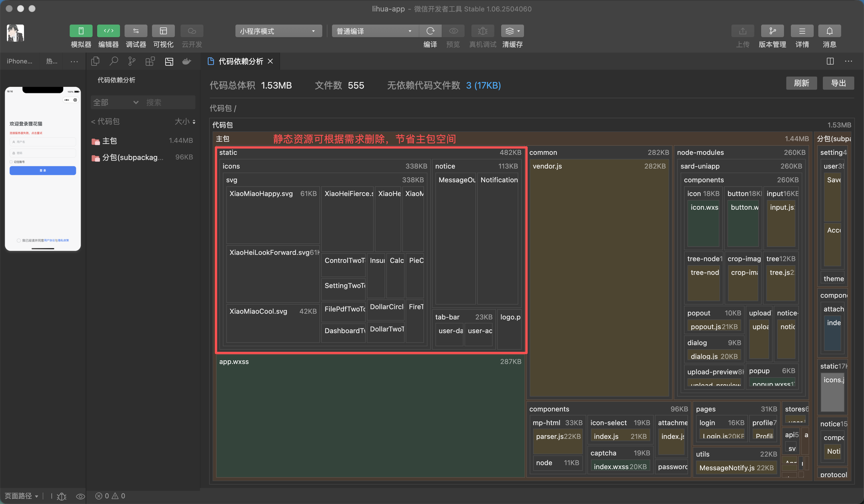This screenshot has width=864, height=504.
Task: Click the 可视化 layout icon
Action: pyautogui.click(x=163, y=31)
